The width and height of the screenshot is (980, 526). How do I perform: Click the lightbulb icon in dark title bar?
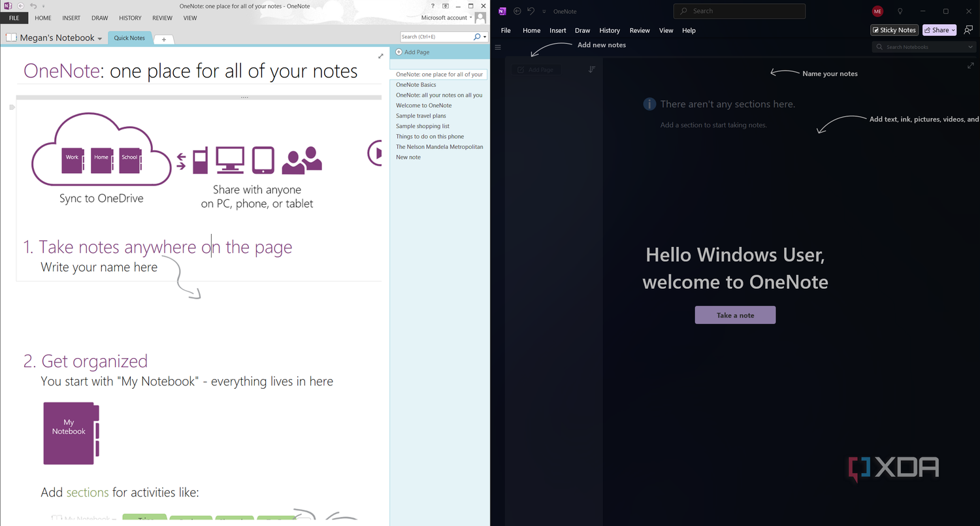(900, 11)
